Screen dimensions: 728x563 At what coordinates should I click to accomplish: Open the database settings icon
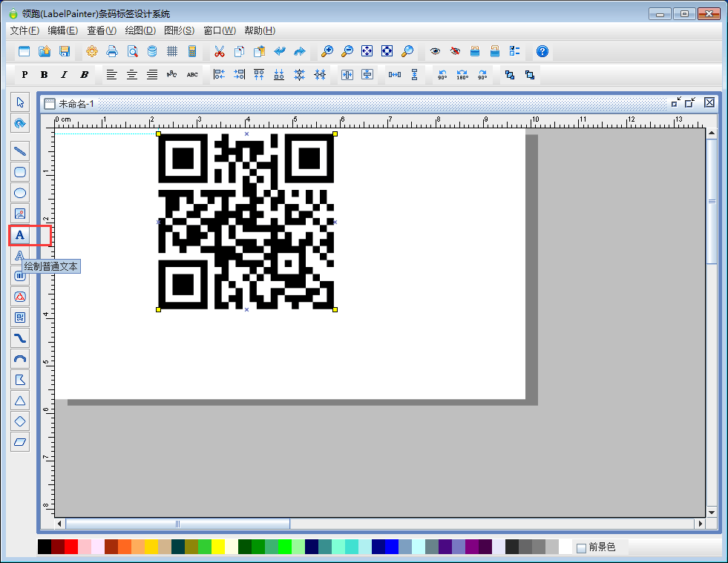(x=152, y=51)
